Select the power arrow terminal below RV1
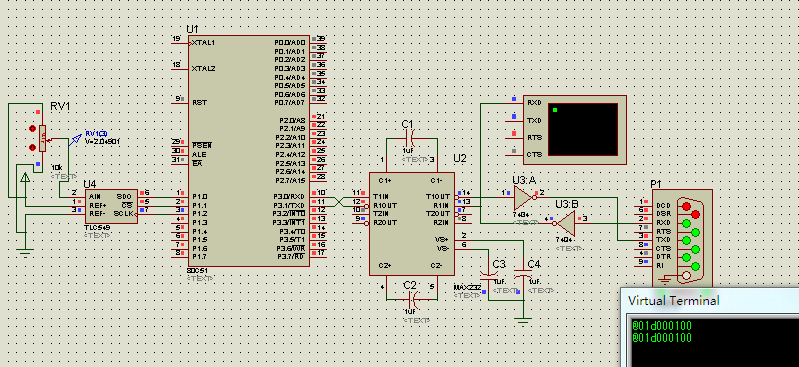Image resolution: width=799 pixels, height=367 pixels. point(24,176)
